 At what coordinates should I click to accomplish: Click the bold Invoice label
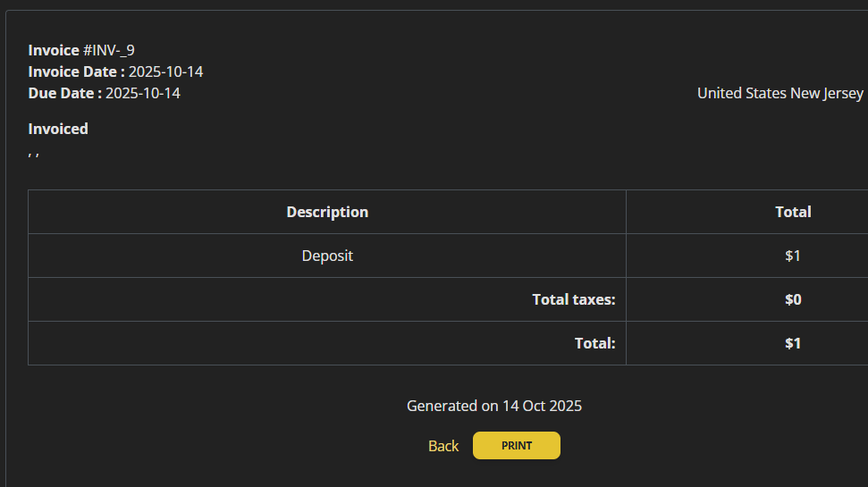[x=54, y=50]
